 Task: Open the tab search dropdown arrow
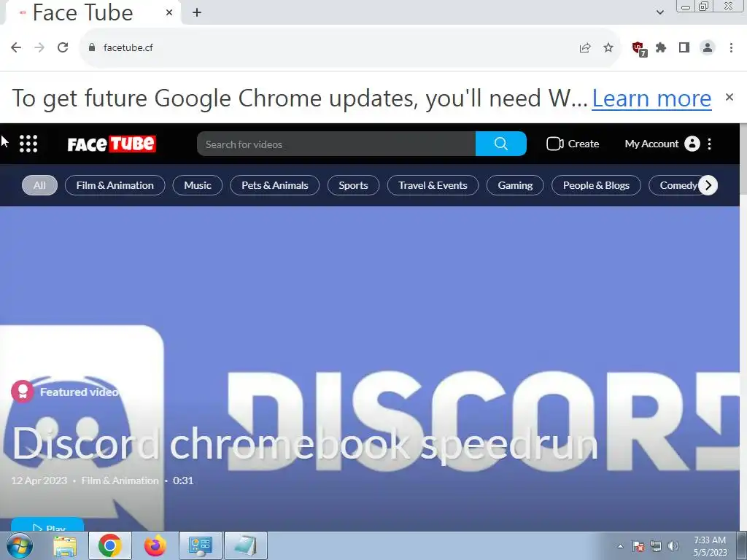click(659, 12)
